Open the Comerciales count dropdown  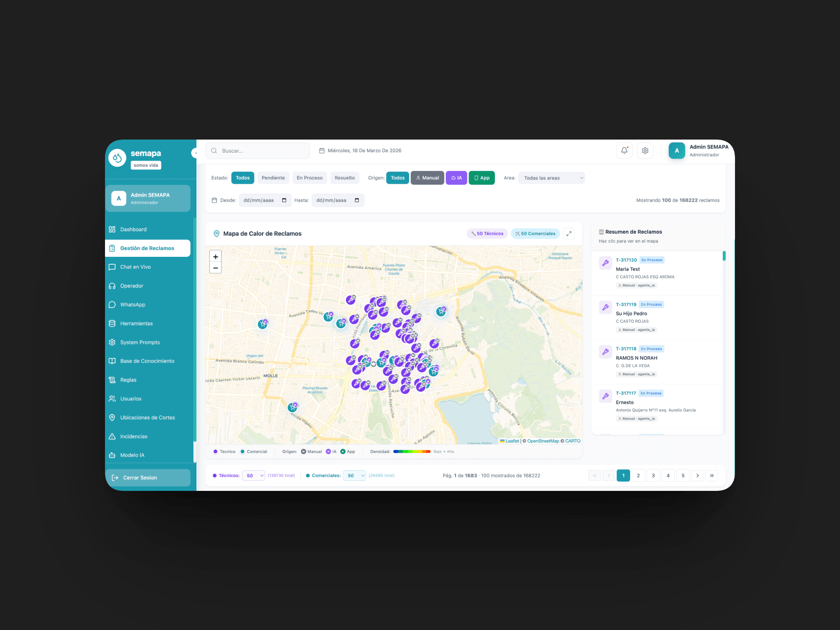354,476
